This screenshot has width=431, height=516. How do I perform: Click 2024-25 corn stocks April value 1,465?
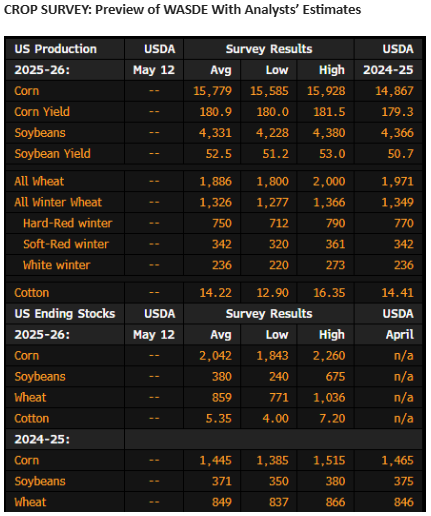click(397, 460)
